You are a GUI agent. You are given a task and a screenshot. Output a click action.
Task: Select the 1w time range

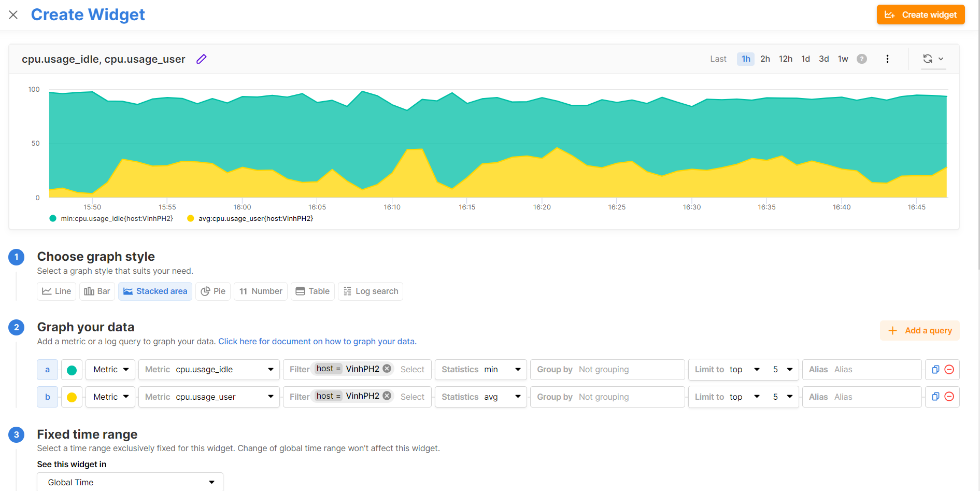pos(843,59)
